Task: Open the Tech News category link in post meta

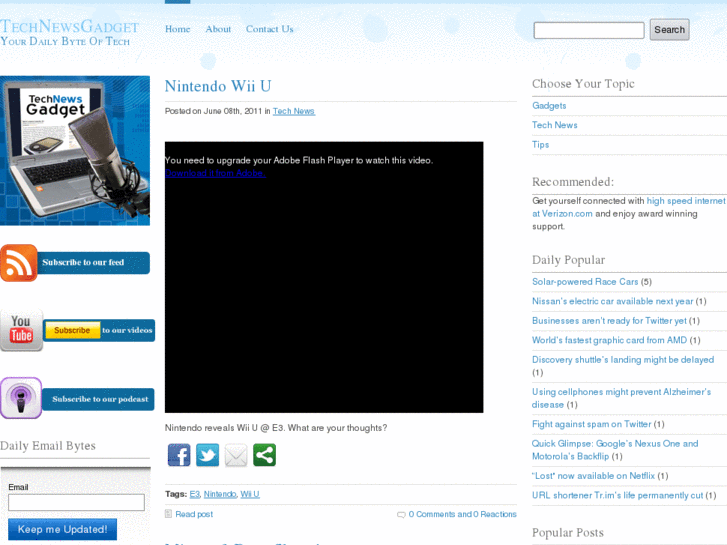Action: (293, 111)
